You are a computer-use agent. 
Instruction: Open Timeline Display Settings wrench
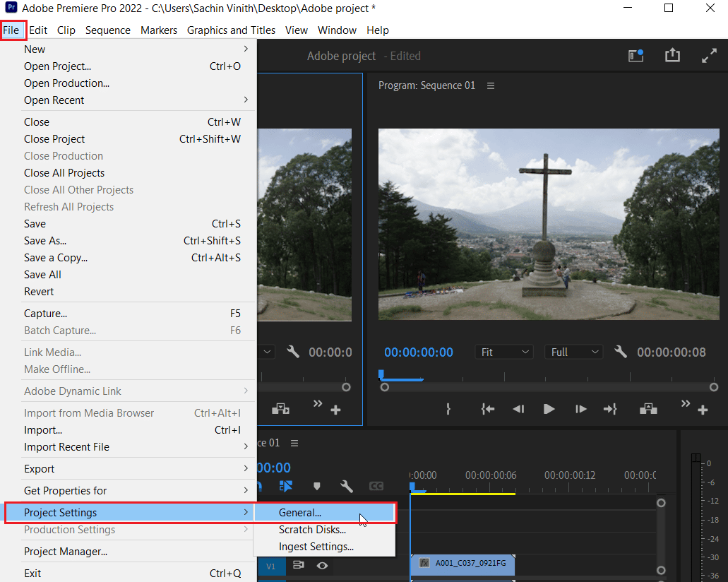click(347, 487)
